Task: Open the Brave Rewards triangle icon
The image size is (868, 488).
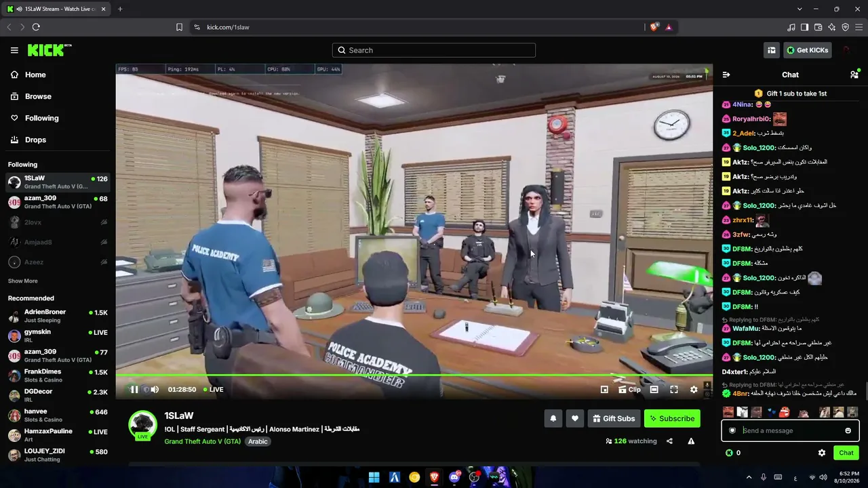Action: tap(669, 27)
